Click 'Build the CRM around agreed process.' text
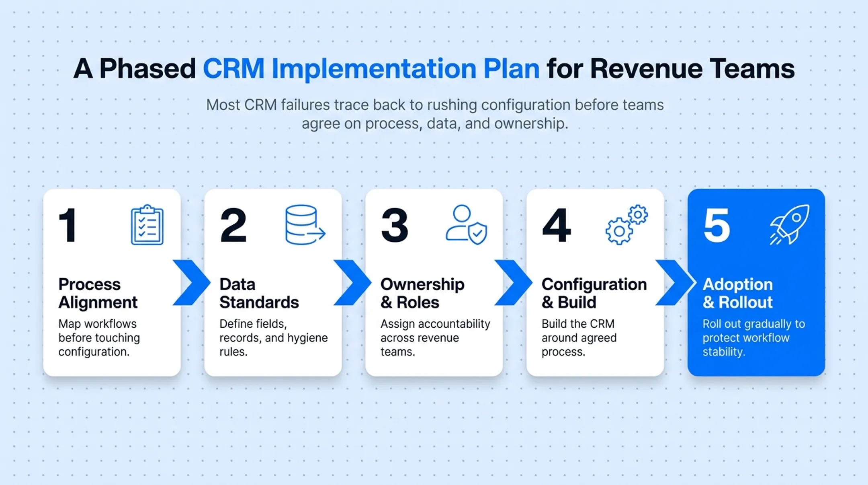This screenshot has height=485, width=868. [579, 338]
